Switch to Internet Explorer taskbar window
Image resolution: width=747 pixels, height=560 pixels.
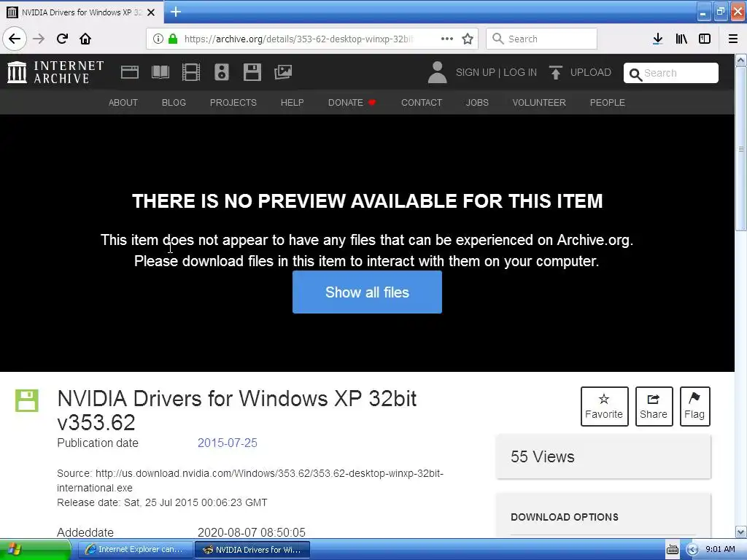(x=135, y=550)
